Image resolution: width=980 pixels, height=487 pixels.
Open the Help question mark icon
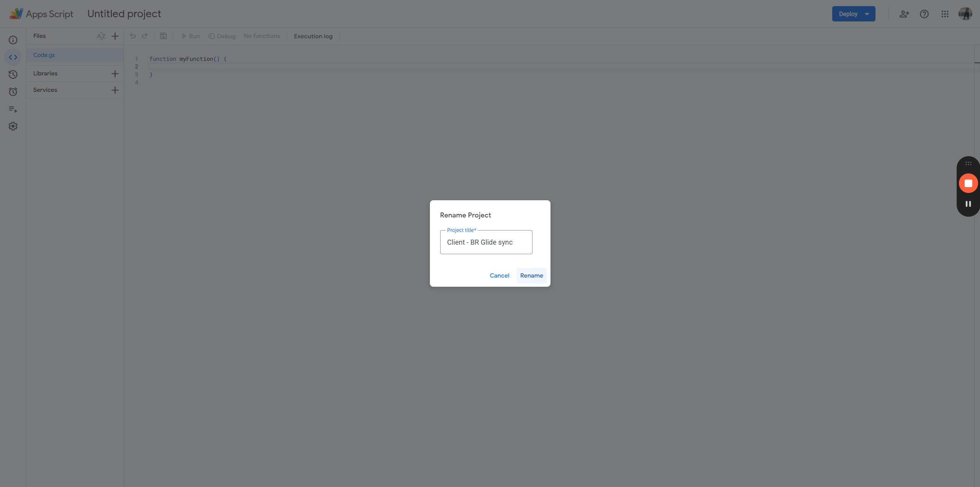(x=924, y=14)
